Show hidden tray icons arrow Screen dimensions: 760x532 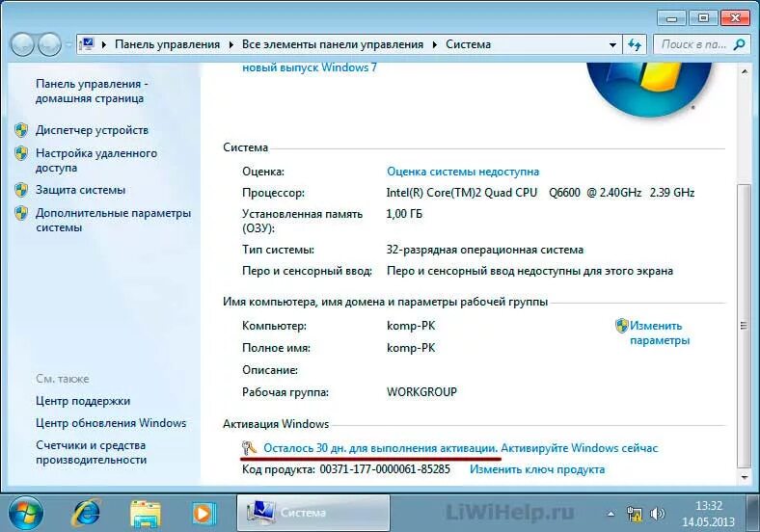pos(611,514)
